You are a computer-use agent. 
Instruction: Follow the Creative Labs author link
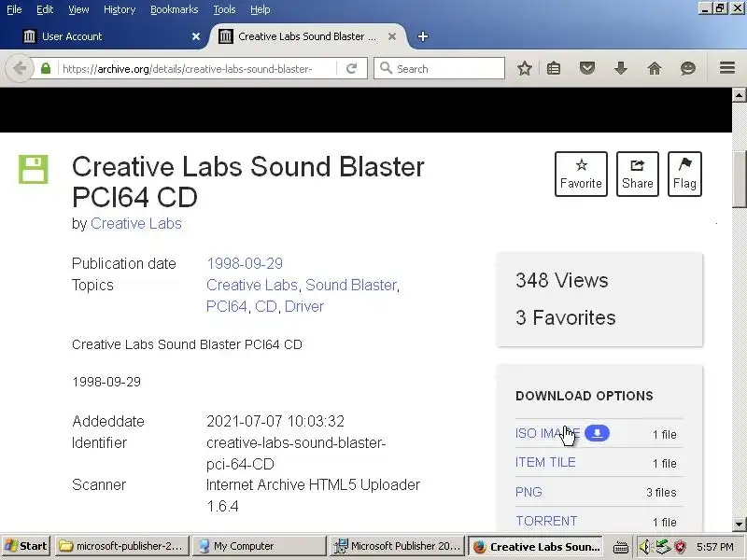point(136,223)
